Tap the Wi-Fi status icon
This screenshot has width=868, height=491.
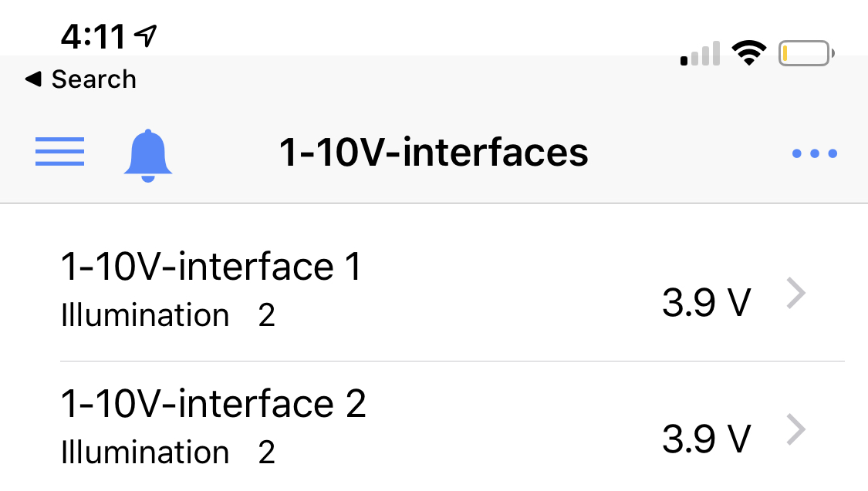748,54
